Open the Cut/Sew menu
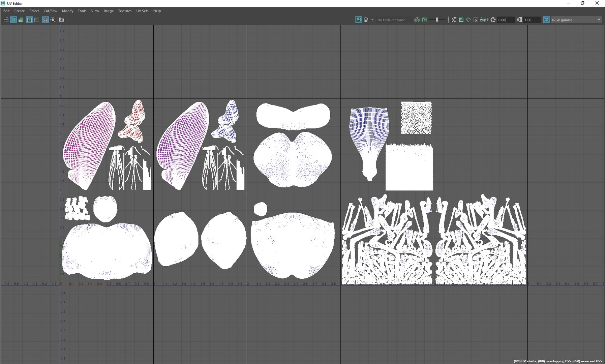This screenshot has height=364, width=605. click(x=51, y=11)
